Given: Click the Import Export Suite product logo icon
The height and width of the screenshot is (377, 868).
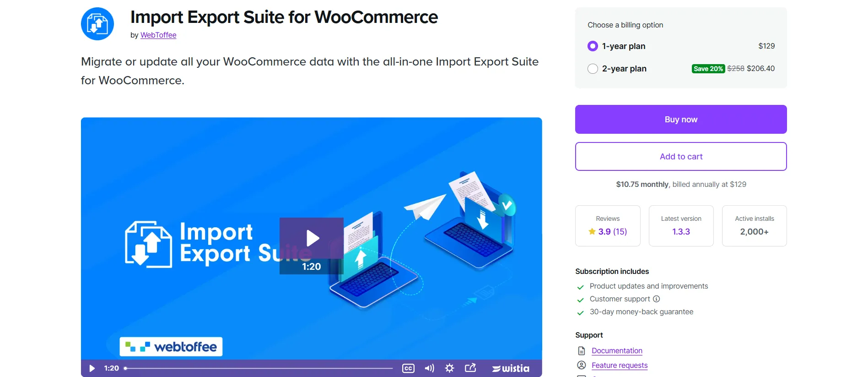Looking at the screenshot, I should pos(97,24).
